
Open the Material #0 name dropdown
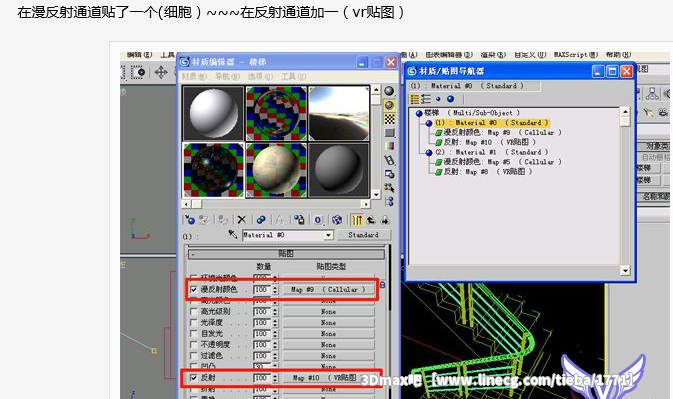[x=328, y=235]
